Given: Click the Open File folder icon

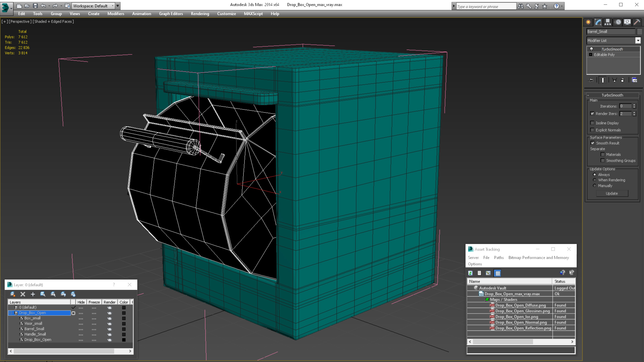Looking at the screenshot, I should pos(27,6).
